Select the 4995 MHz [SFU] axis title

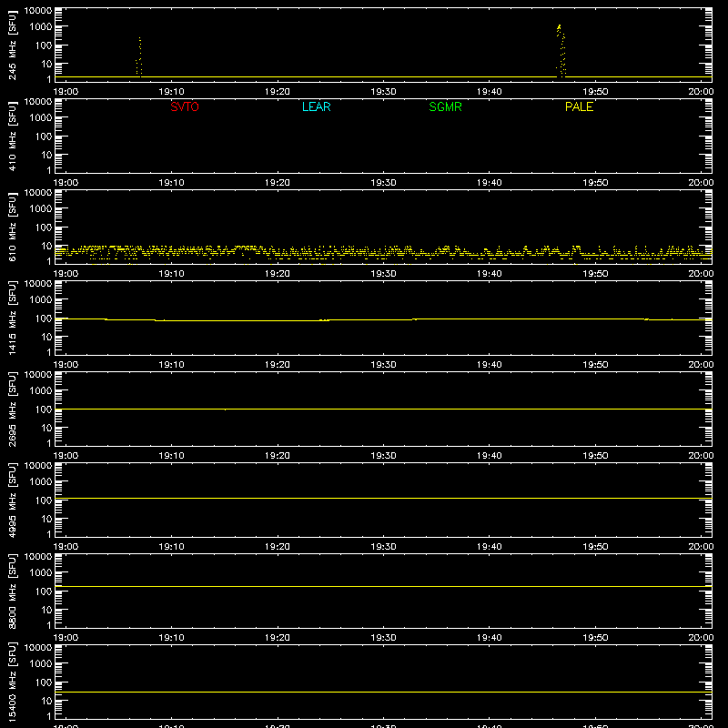click(13, 500)
